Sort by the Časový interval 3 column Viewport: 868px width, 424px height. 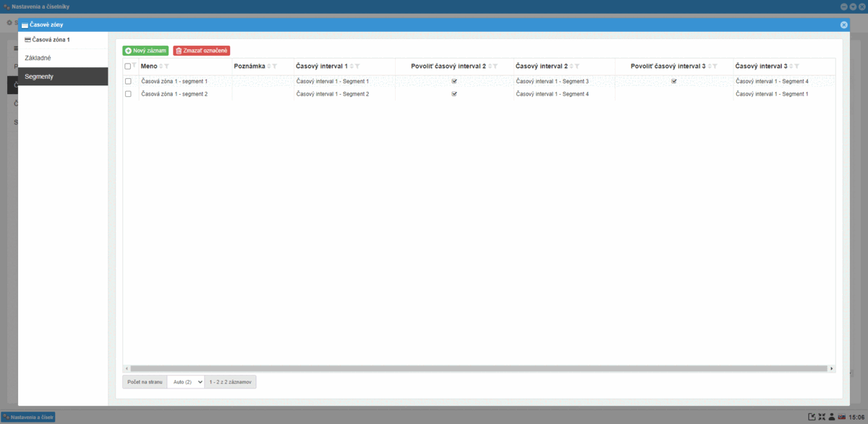coord(791,66)
